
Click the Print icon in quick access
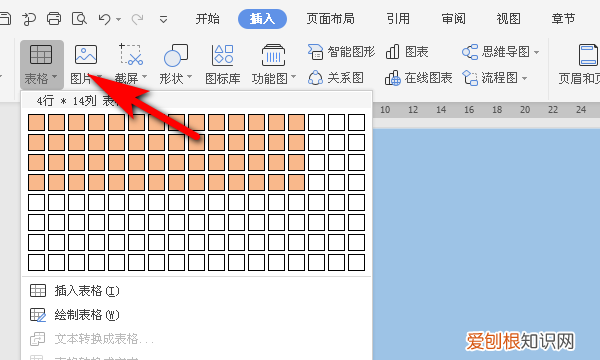click(x=54, y=18)
